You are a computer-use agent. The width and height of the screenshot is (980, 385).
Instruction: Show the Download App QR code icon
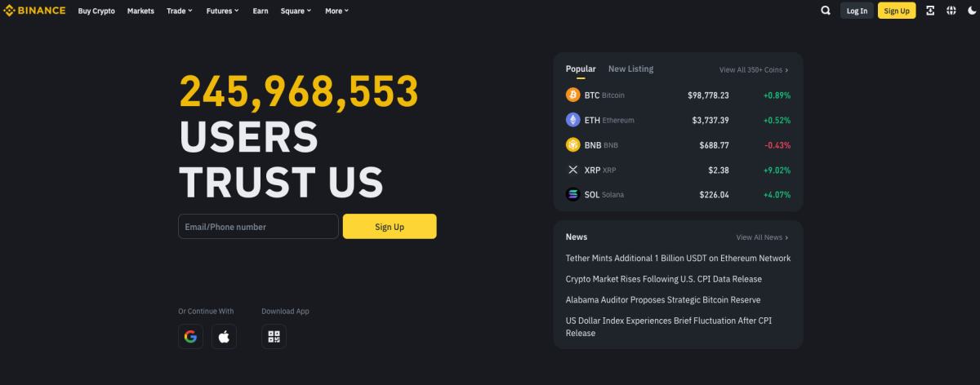pyautogui.click(x=274, y=336)
